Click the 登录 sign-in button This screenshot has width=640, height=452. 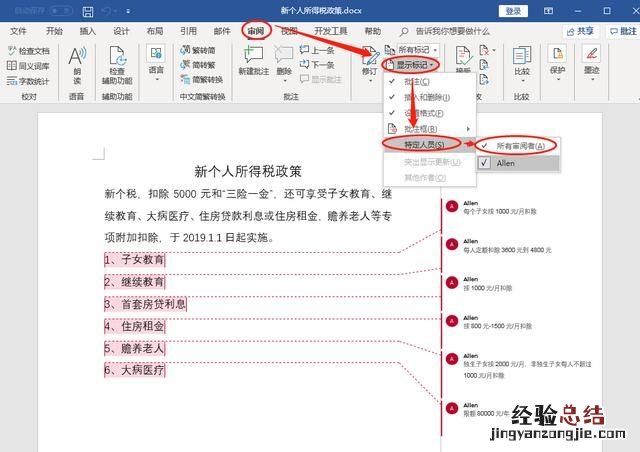tap(513, 11)
